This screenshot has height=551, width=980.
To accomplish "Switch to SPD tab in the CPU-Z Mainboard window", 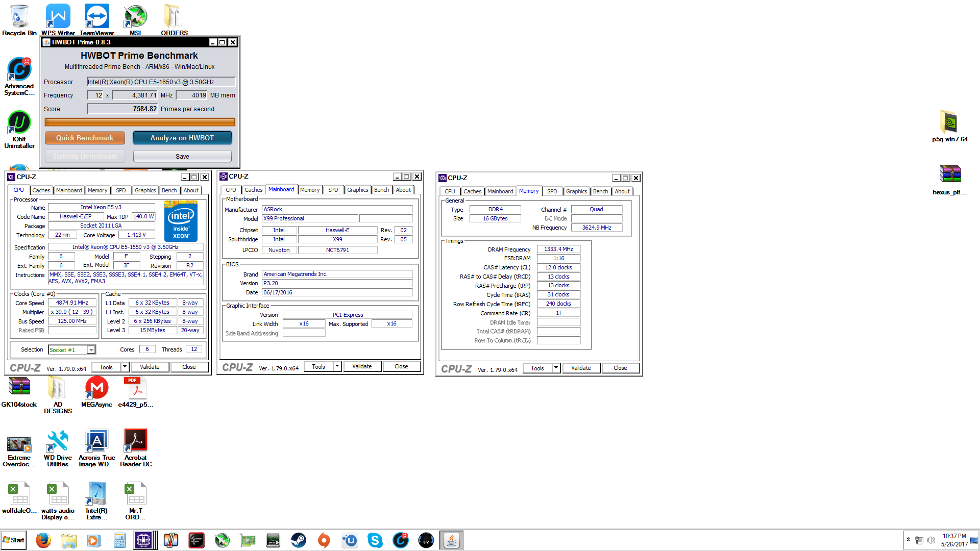I will [333, 190].
